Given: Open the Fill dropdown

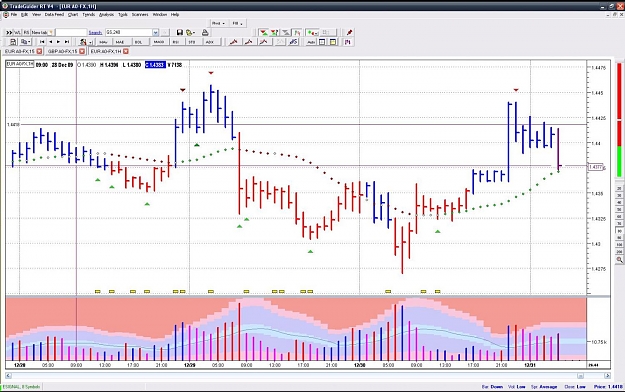Looking at the screenshot, I should 238,24.
